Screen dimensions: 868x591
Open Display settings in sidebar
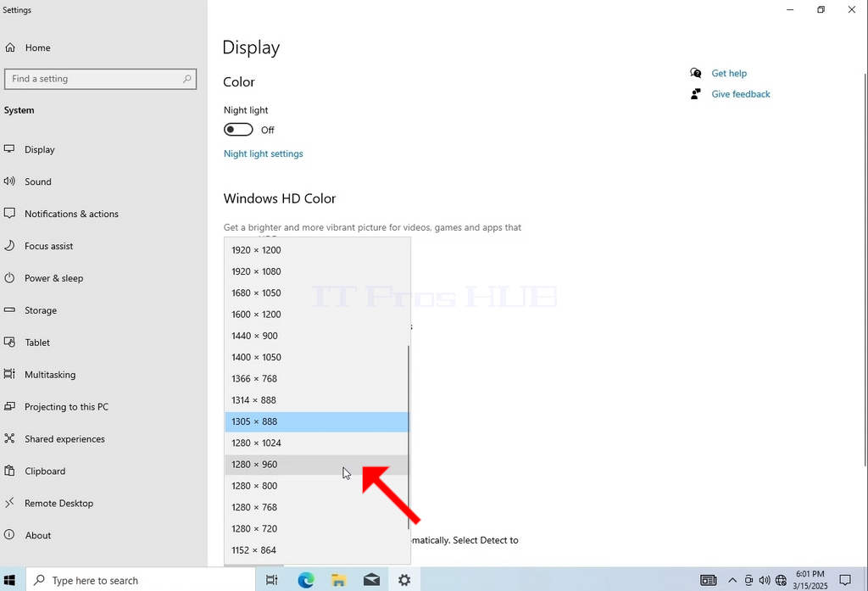click(x=39, y=149)
